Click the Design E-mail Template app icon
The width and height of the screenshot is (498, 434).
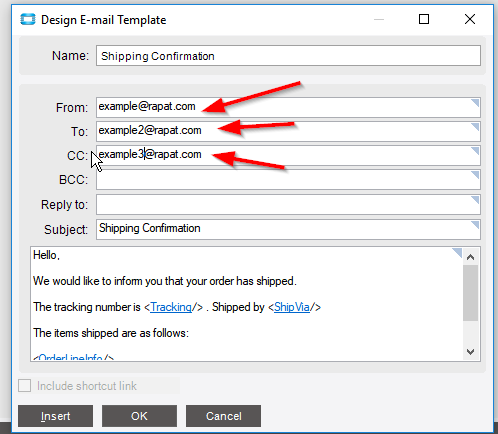pyautogui.click(x=28, y=19)
